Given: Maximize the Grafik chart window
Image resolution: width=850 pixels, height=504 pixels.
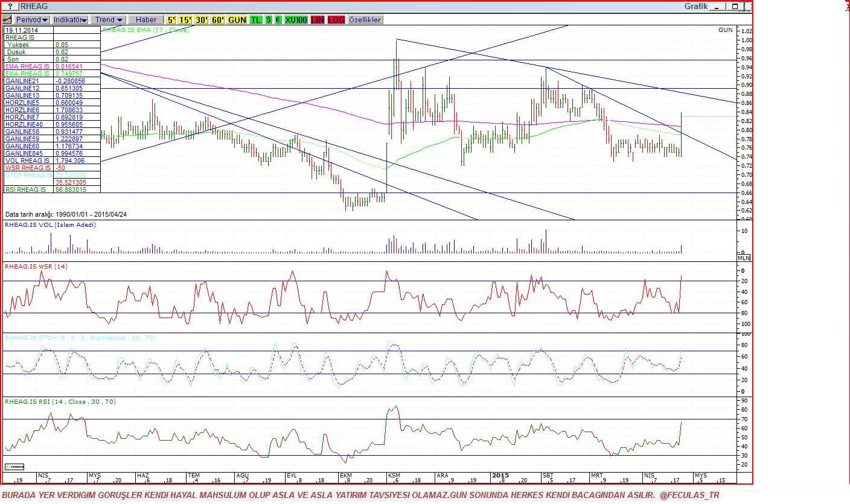Looking at the screenshot, I should pos(735,7).
